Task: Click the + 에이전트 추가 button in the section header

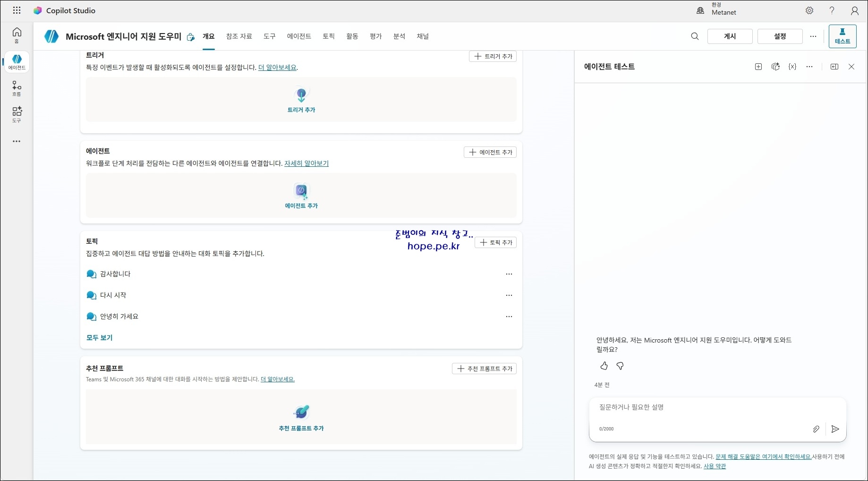Action: (x=490, y=152)
